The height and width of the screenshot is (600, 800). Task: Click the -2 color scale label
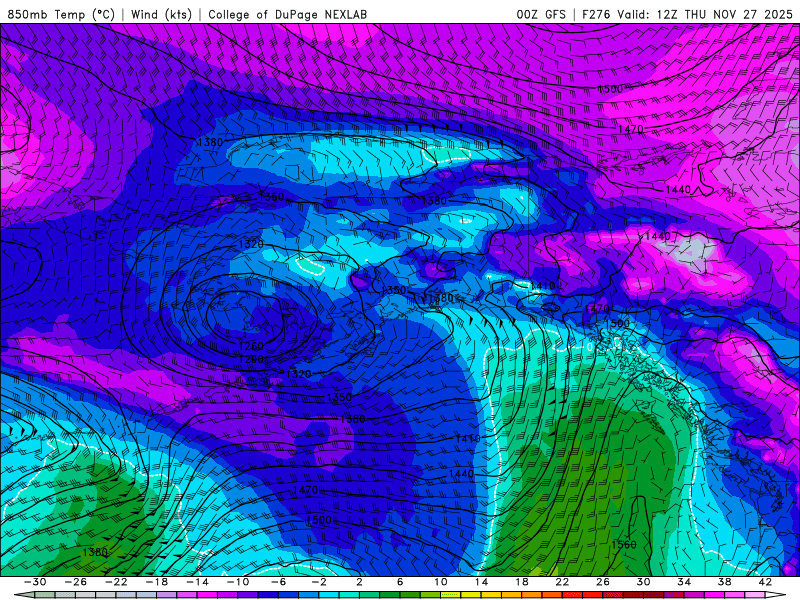[x=319, y=582]
